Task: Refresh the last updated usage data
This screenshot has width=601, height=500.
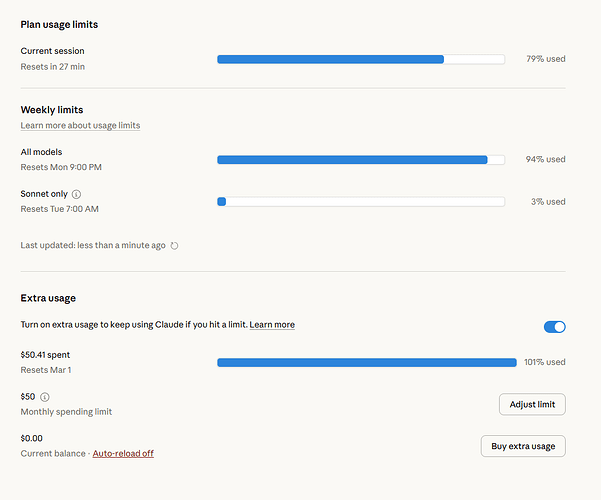Action: click(x=174, y=245)
